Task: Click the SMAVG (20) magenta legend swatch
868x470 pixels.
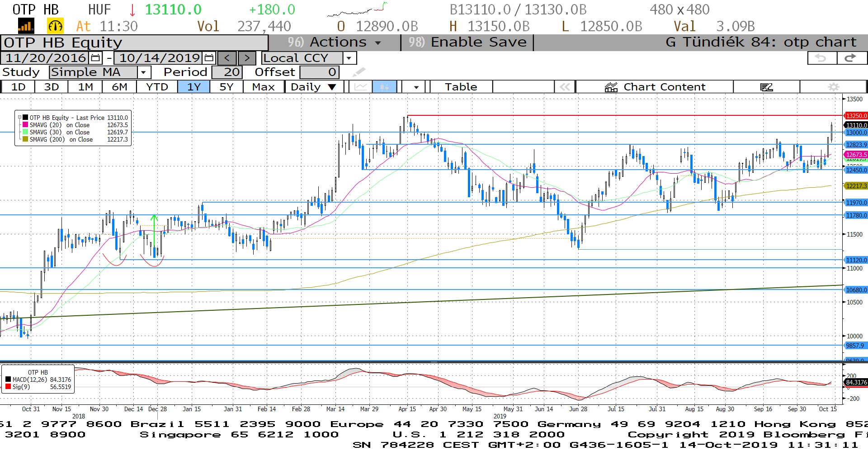Action: 25,125
